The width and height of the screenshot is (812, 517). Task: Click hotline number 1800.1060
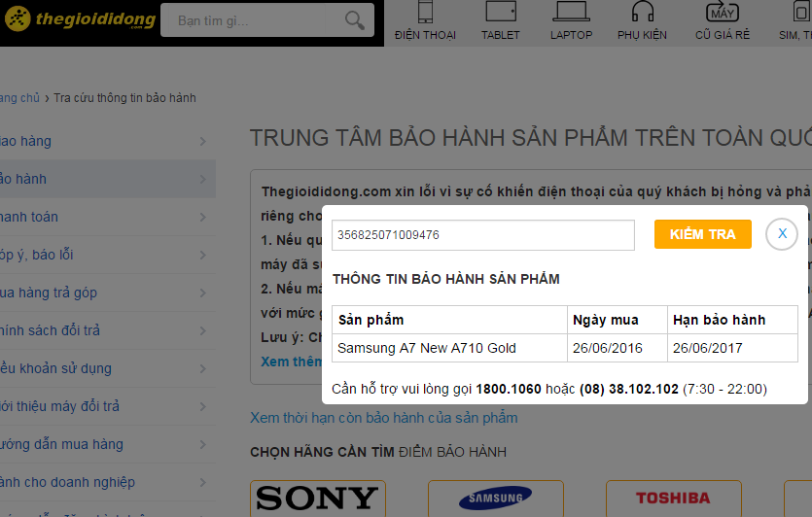[509, 389]
